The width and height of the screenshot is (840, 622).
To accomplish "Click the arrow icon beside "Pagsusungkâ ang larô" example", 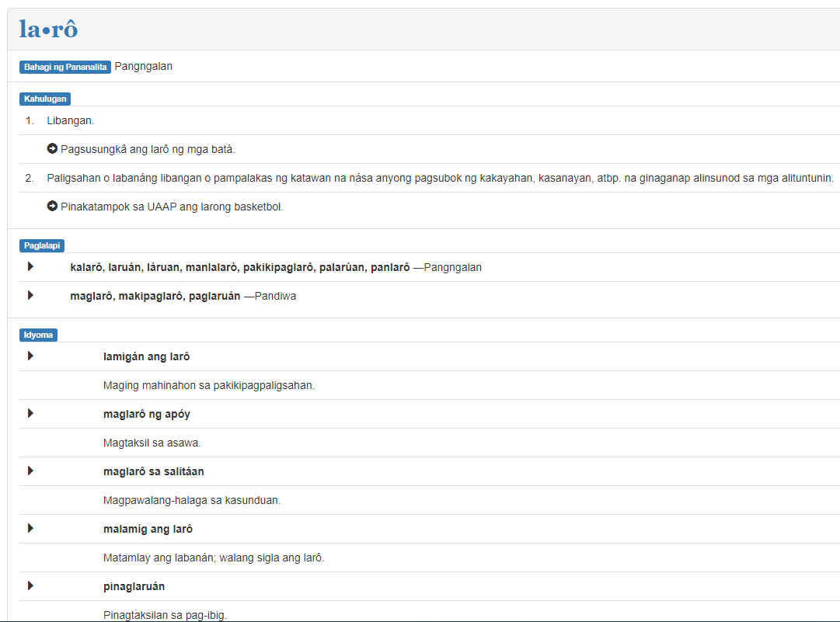I will click(x=52, y=149).
